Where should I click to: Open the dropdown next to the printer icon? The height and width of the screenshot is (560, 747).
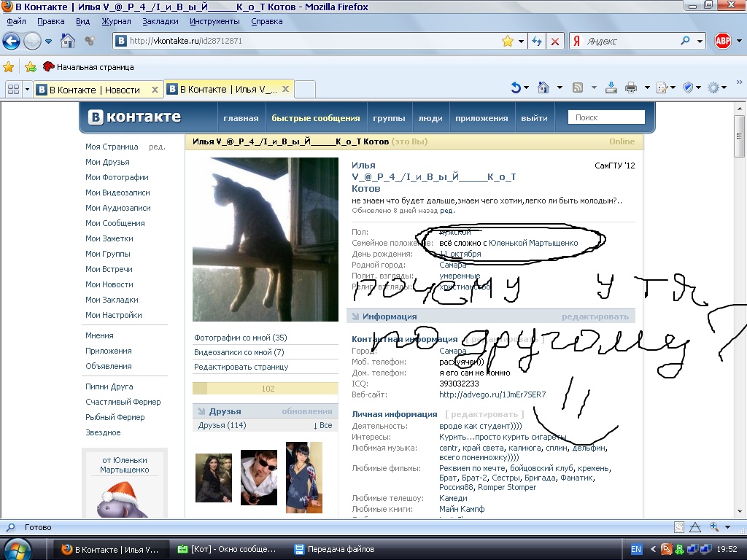(x=647, y=87)
